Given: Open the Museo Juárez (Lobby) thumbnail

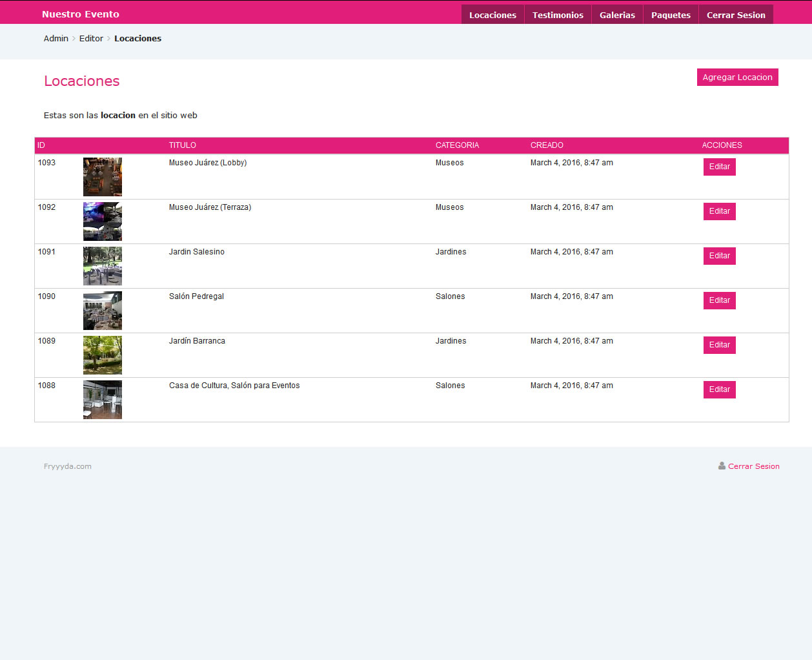Looking at the screenshot, I should click(x=102, y=177).
